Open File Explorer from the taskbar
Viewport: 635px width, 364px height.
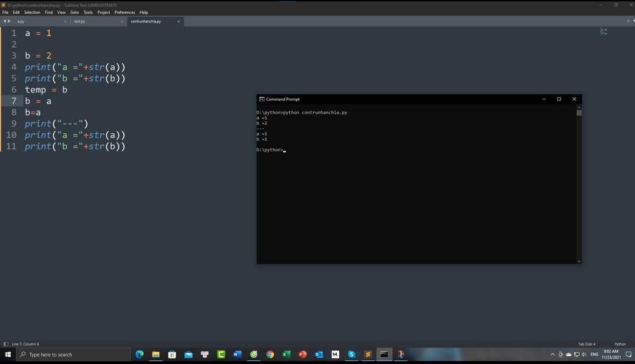point(156,354)
